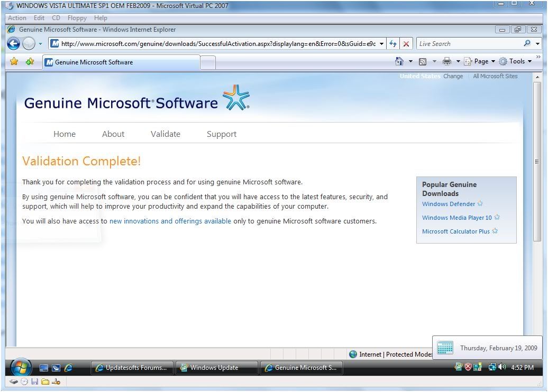The image size is (548, 392).
Task: Click inside the Live Search box
Action: pyautogui.click(x=468, y=44)
